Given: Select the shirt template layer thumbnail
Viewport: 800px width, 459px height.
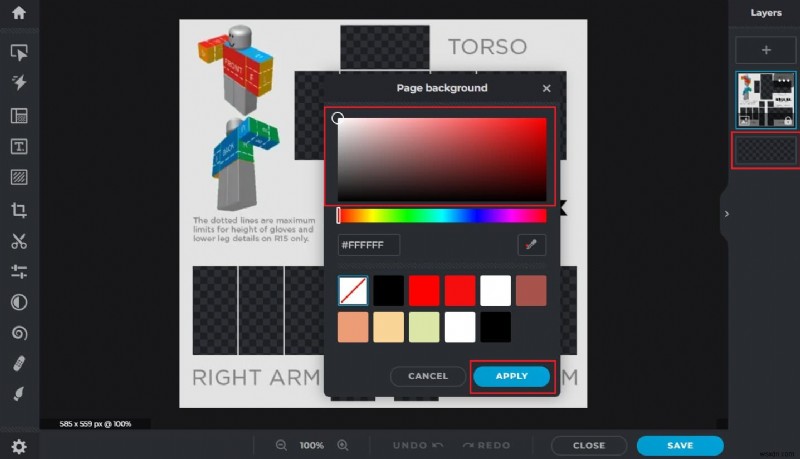Looking at the screenshot, I should click(766, 99).
